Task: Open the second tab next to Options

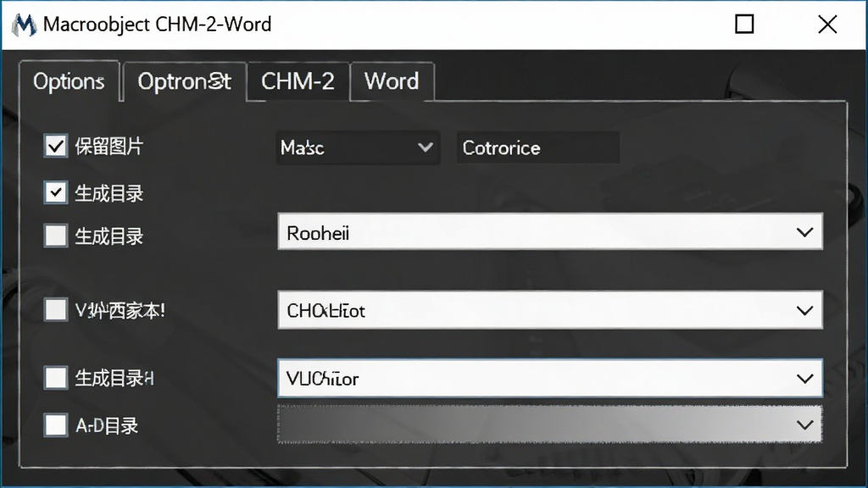Action: point(184,81)
